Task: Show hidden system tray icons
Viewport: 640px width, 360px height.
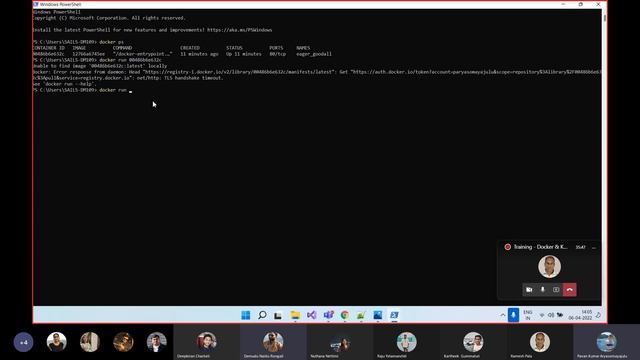Action: 502,315
